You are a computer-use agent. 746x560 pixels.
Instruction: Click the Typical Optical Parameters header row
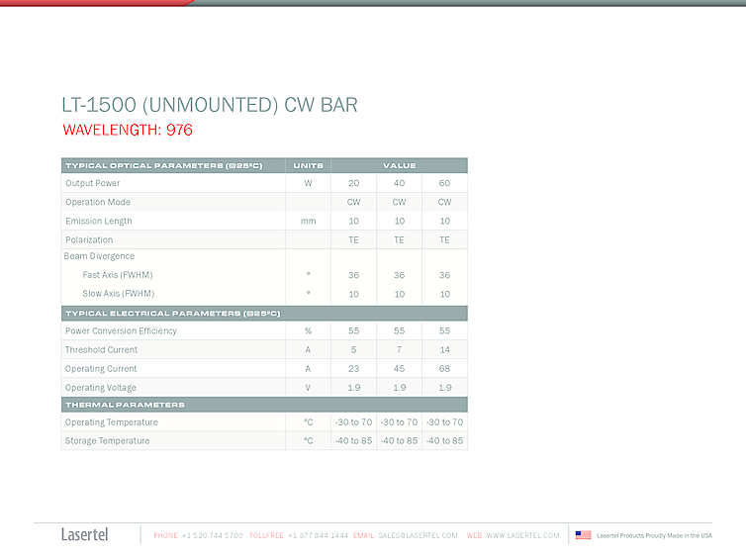[x=163, y=165]
